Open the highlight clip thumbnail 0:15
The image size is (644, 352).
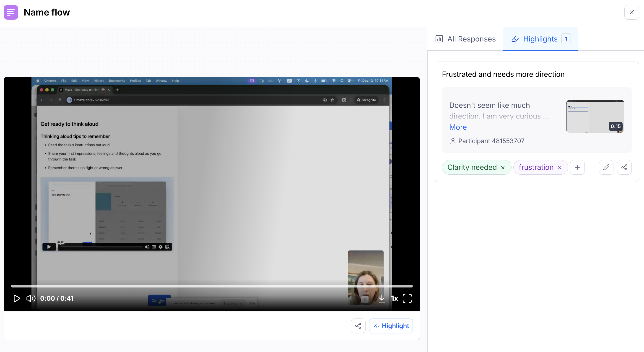595,116
